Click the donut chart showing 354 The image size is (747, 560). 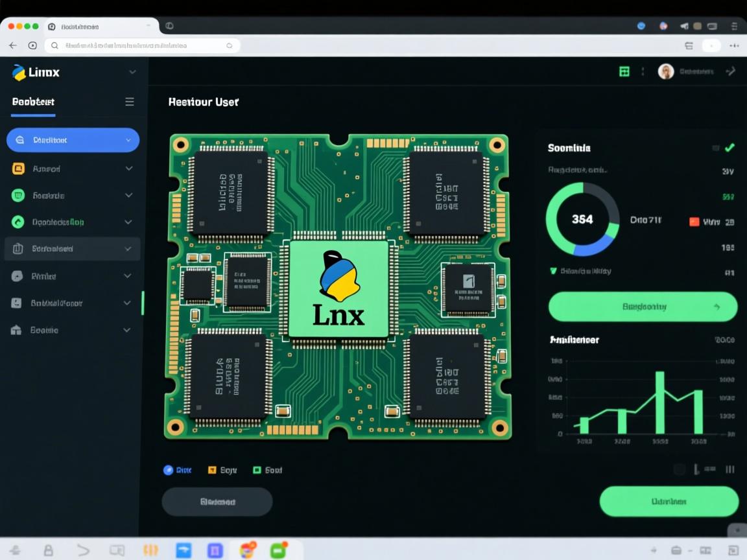(582, 220)
